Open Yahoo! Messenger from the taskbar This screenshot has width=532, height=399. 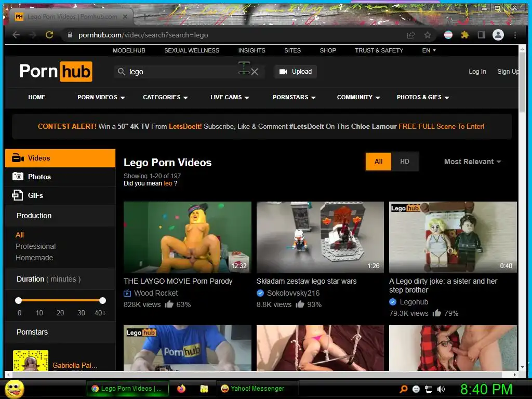tap(258, 389)
